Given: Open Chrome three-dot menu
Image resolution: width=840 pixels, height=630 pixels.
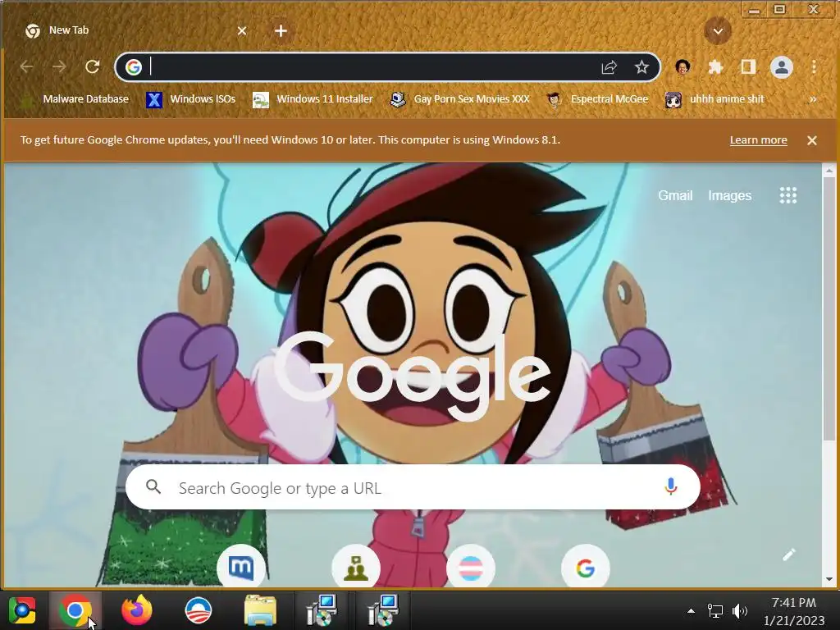Looking at the screenshot, I should 815,67.
